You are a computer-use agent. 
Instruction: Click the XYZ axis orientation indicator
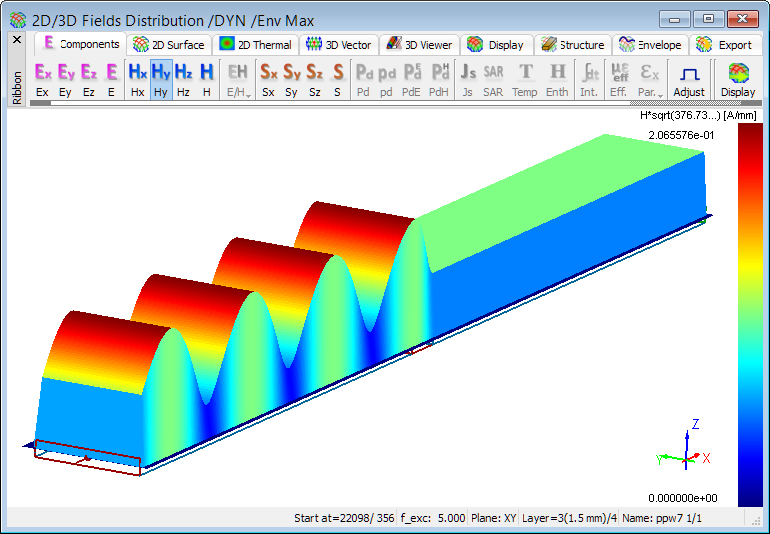[686, 450]
